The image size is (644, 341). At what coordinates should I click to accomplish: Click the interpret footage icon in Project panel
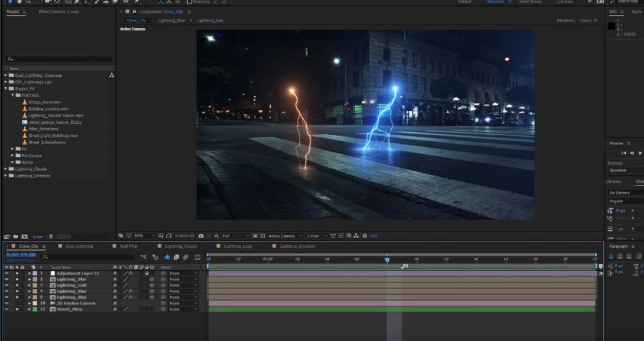(x=7, y=236)
